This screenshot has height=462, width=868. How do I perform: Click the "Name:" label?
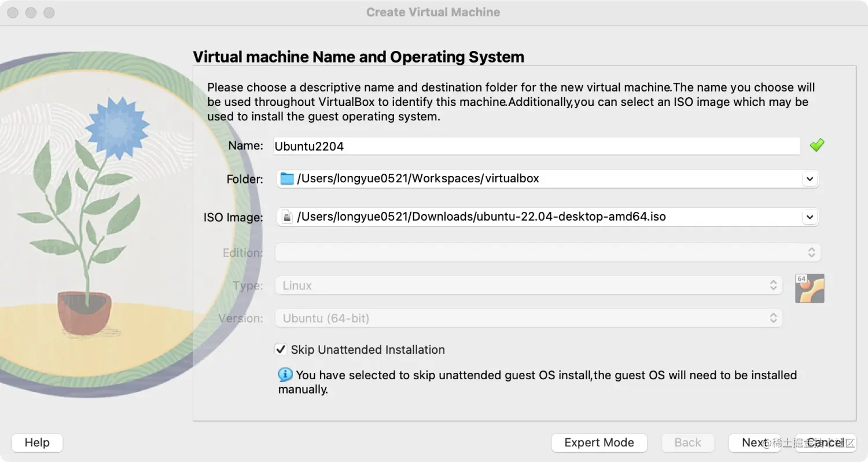click(245, 146)
